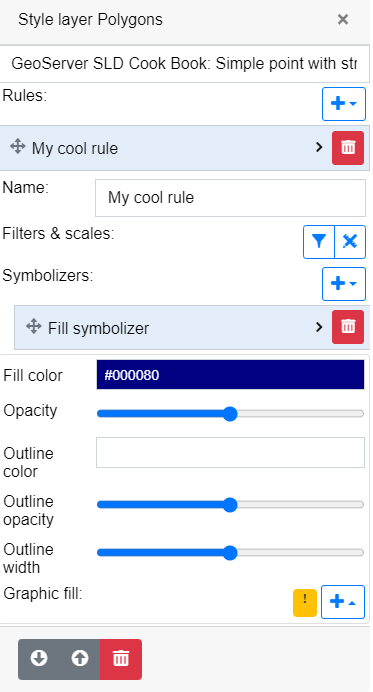Click the Fill color #000080 swatch
This screenshot has height=692, width=373.
click(x=230, y=375)
